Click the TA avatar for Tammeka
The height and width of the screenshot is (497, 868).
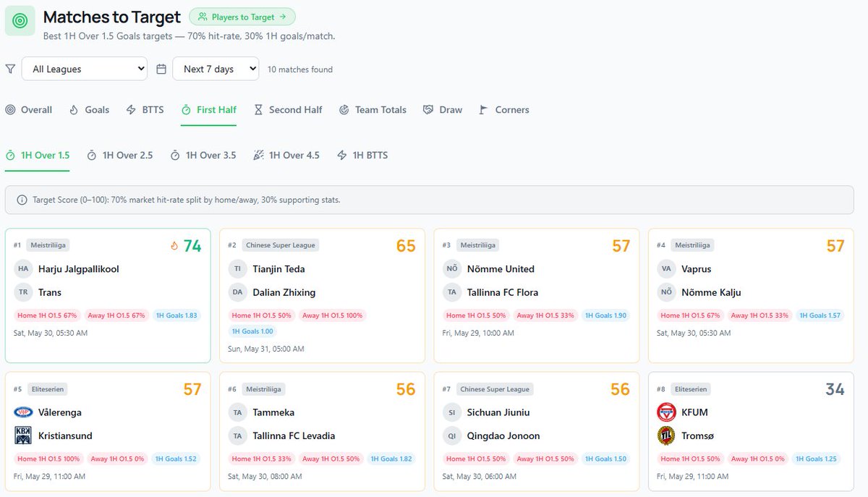tap(237, 412)
